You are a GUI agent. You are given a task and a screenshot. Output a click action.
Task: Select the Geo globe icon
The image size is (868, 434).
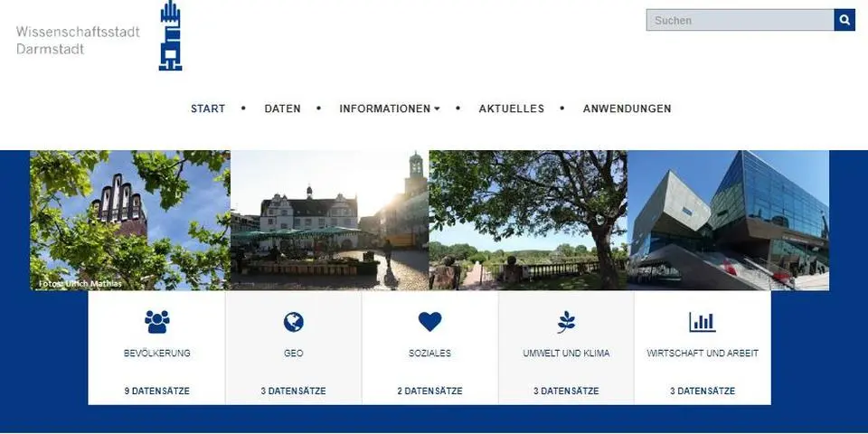pos(294,322)
